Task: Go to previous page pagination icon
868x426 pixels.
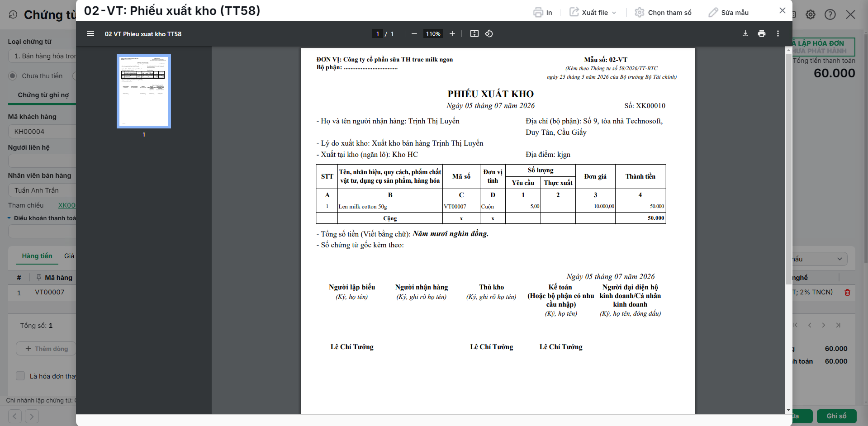Action: click(x=810, y=325)
